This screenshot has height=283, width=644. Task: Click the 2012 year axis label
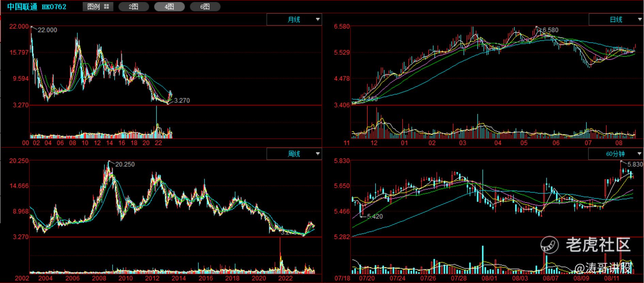click(x=152, y=278)
